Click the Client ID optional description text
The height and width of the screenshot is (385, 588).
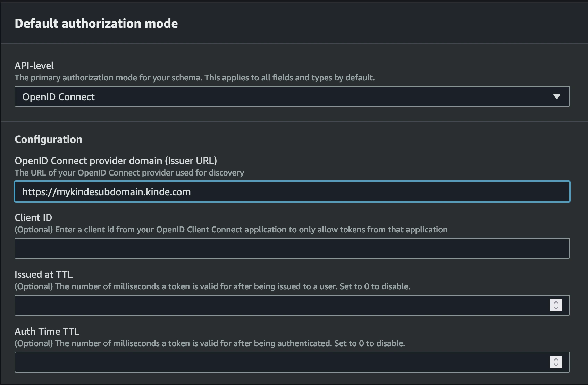coord(231,230)
